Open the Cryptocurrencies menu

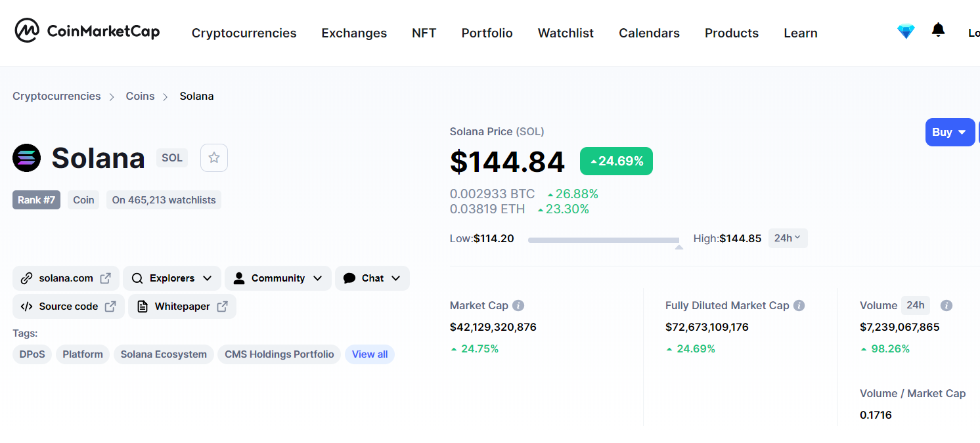pyautogui.click(x=244, y=33)
